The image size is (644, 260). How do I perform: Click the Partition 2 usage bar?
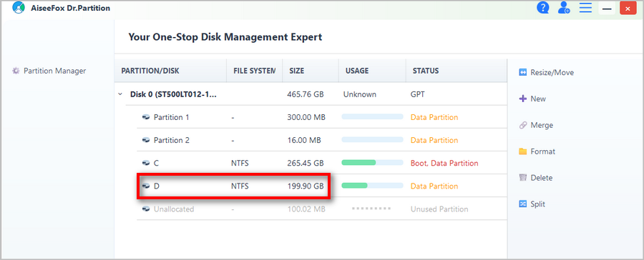pyautogui.click(x=372, y=139)
